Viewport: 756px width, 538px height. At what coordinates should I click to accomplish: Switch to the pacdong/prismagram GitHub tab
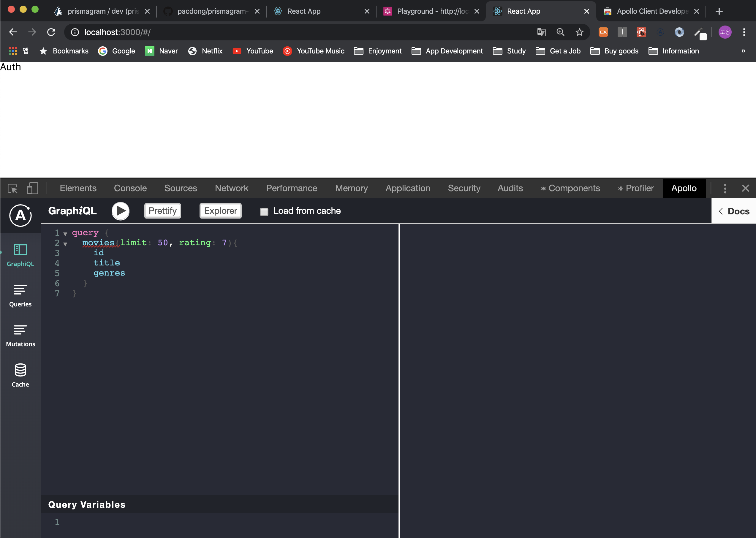click(x=212, y=11)
